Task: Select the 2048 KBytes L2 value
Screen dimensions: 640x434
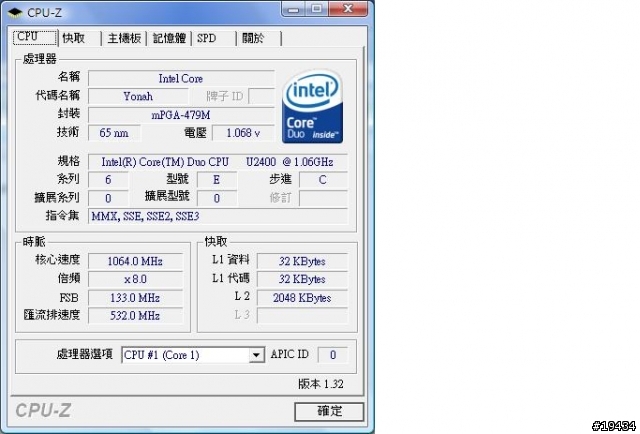Action: pos(302,298)
